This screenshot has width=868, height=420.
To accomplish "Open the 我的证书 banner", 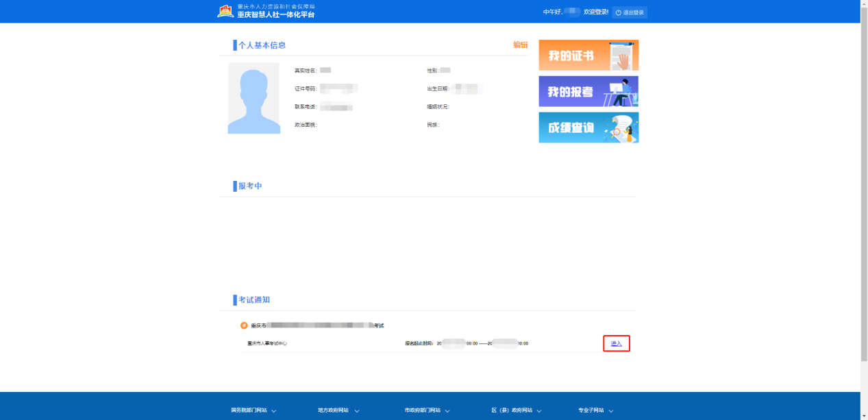I will 588,55.
